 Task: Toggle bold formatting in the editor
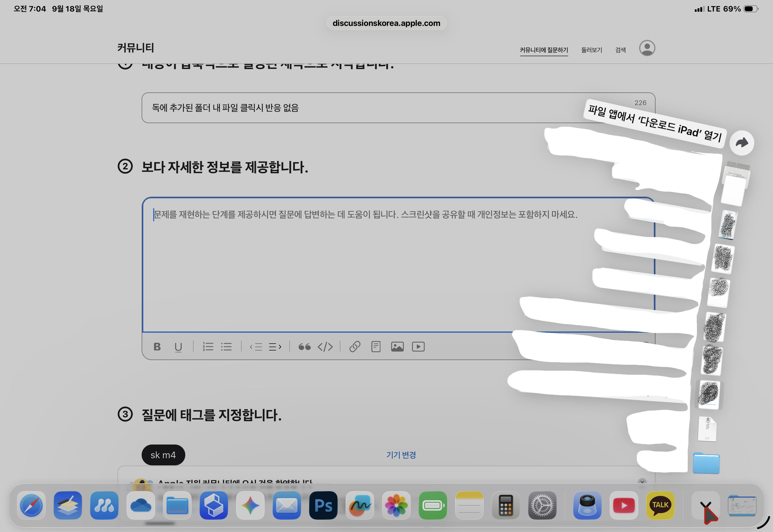(157, 347)
